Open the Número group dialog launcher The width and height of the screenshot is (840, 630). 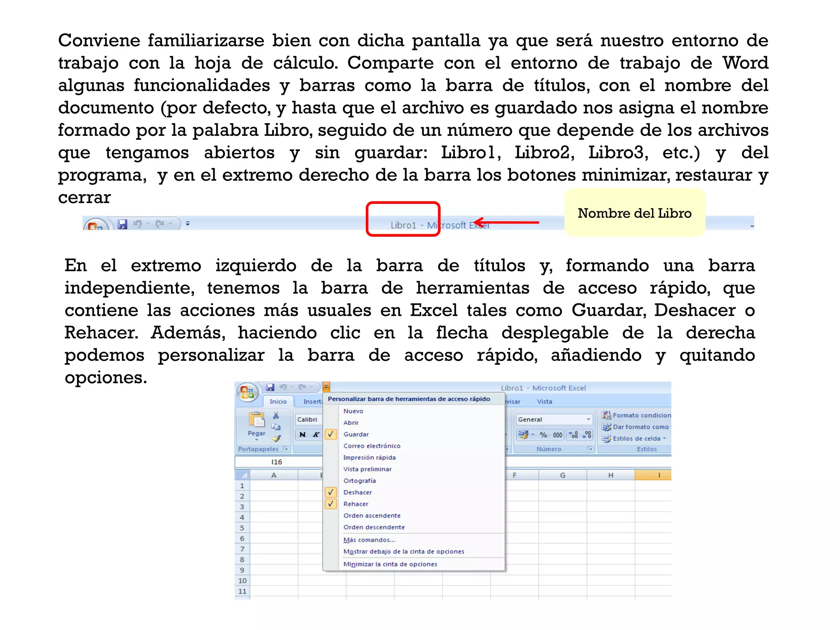[589, 449]
